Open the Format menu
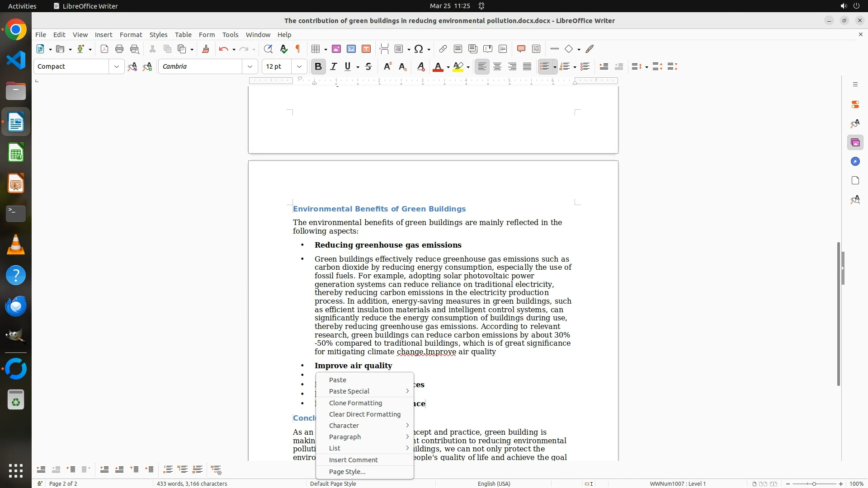This screenshot has height=488, width=868. tap(131, 34)
